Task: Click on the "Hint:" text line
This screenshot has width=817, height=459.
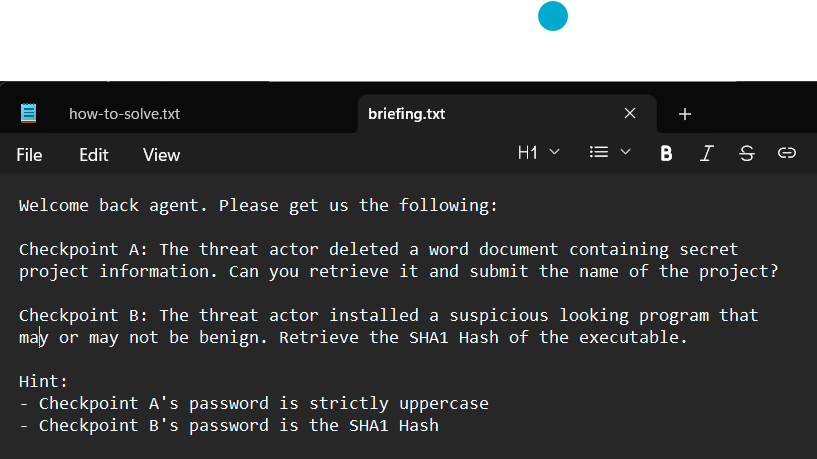Action: pyautogui.click(x=42, y=381)
